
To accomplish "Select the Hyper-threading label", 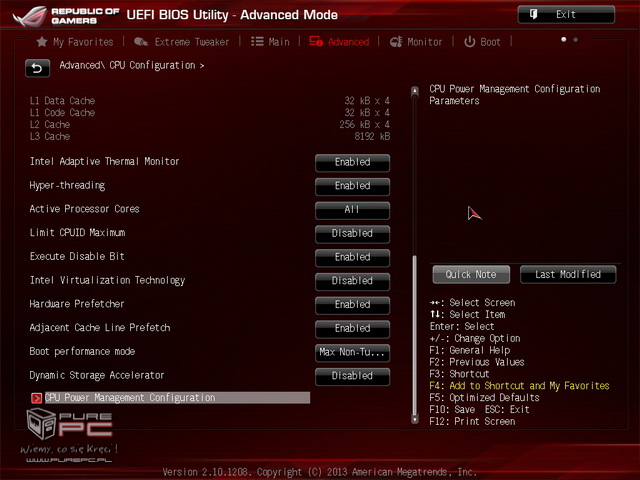I will pyautogui.click(x=67, y=186).
